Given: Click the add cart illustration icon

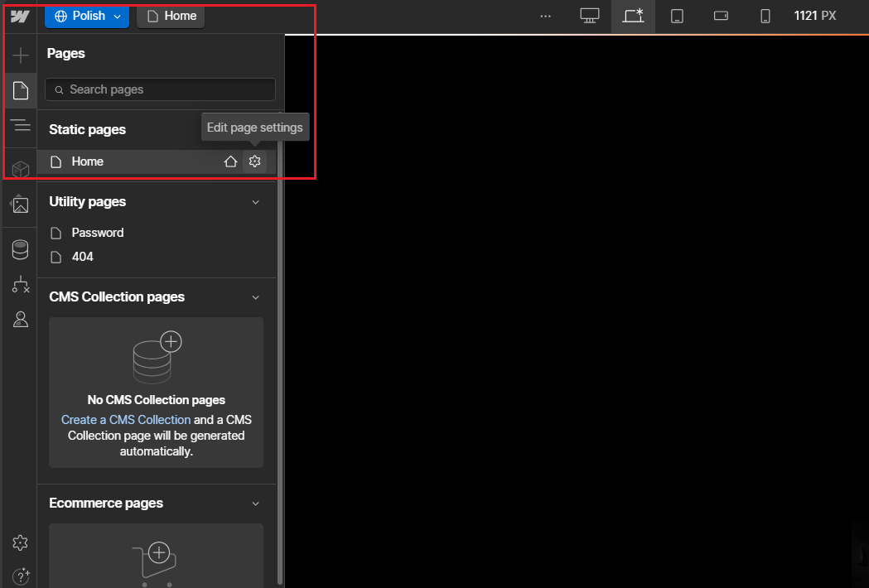Looking at the screenshot, I should click(155, 564).
